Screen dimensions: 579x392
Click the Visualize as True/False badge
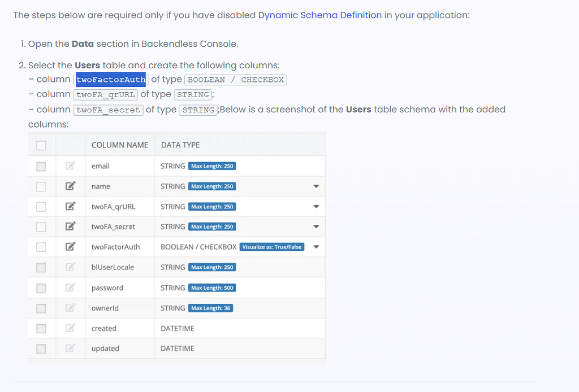click(272, 247)
